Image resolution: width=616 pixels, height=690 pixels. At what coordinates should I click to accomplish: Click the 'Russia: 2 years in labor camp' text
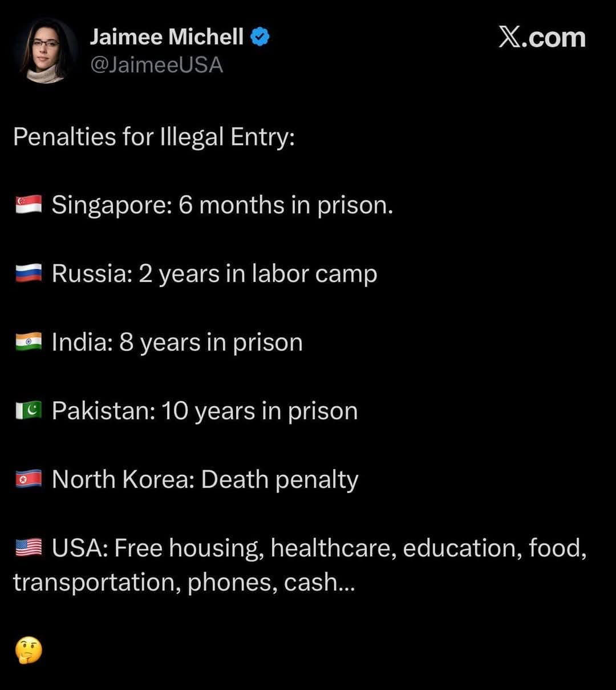point(214,274)
